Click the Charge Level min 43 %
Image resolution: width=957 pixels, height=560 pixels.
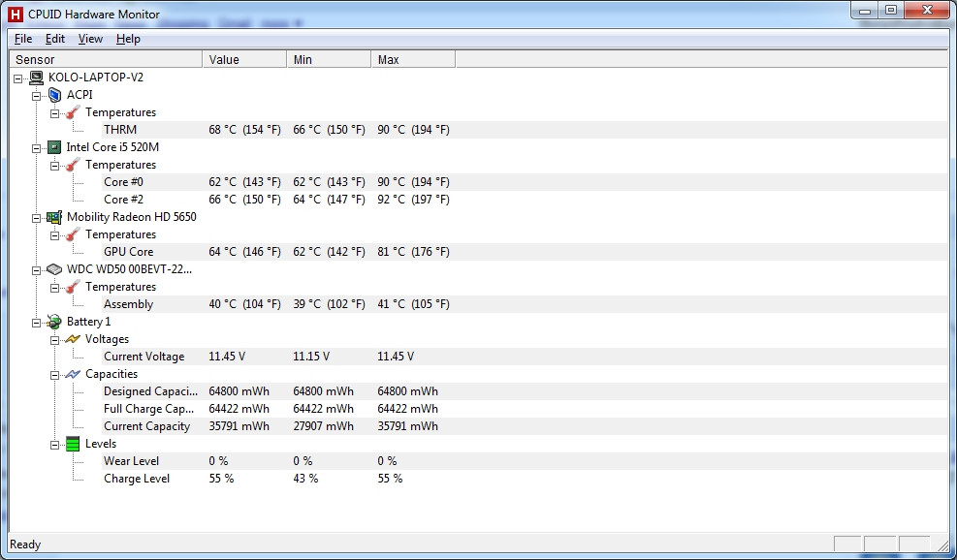click(x=305, y=479)
